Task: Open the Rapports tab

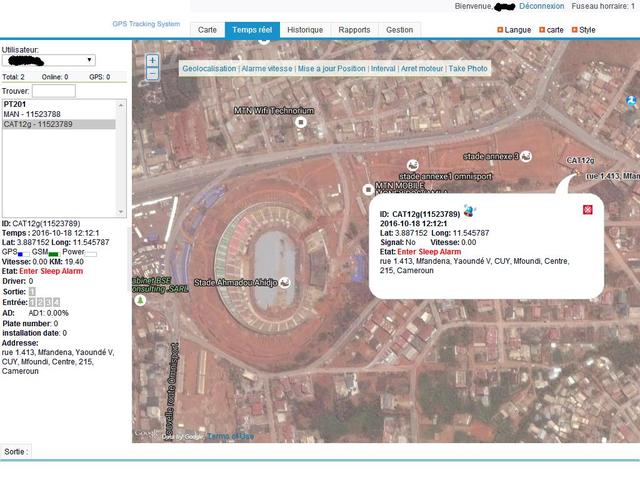Action: [354, 30]
